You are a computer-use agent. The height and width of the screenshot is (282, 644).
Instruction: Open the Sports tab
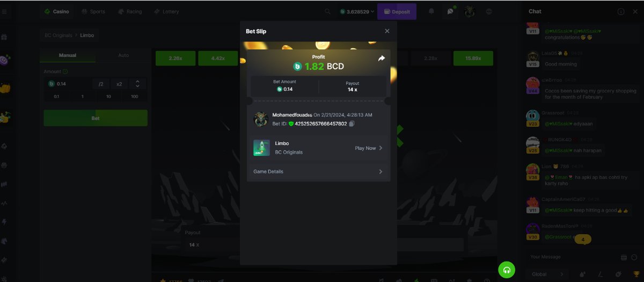[x=93, y=11]
